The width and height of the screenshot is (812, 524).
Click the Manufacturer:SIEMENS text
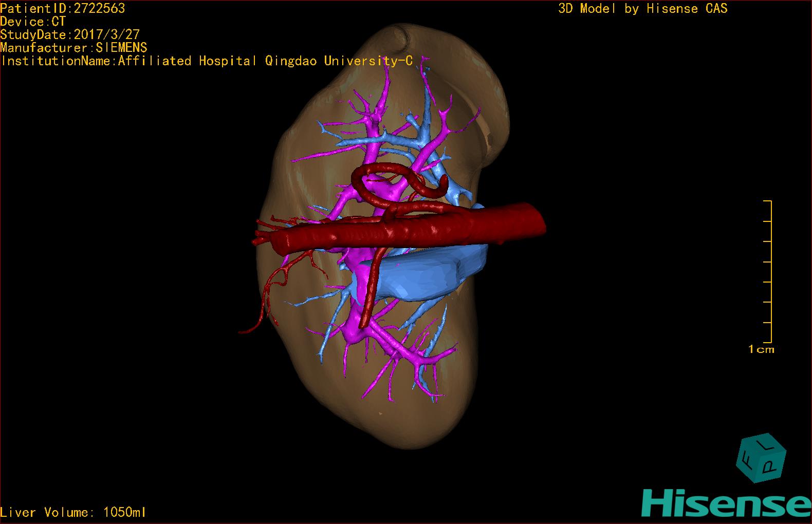click(74, 48)
